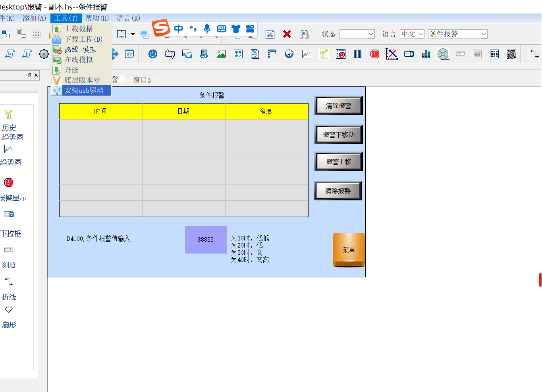
Task: Select the polyline tool in top toolbar
Action: (x=535, y=54)
